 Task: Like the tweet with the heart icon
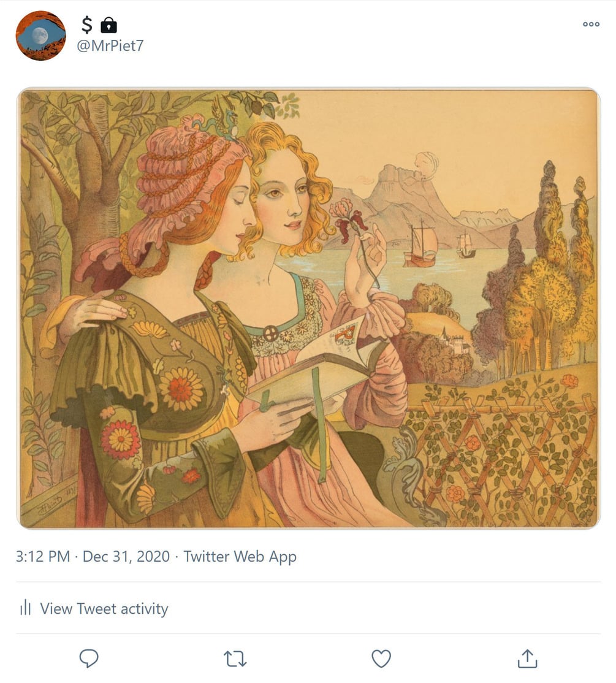(x=381, y=658)
